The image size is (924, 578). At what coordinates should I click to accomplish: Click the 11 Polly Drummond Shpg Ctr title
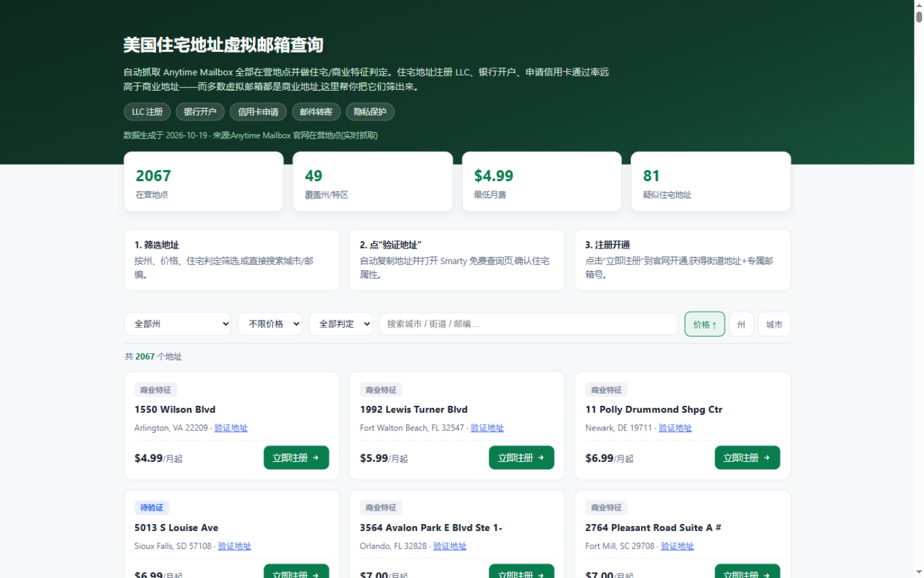(x=654, y=410)
